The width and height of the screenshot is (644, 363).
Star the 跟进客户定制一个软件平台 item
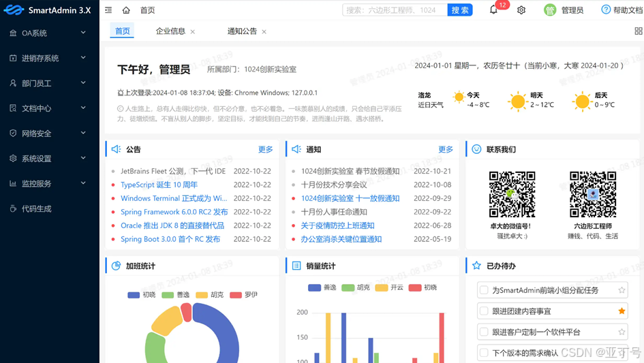click(622, 332)
